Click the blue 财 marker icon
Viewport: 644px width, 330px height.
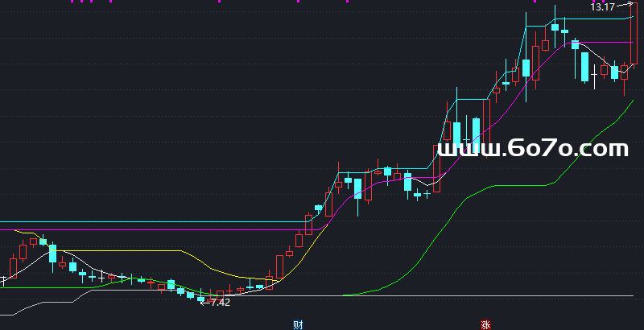(298, 324)
